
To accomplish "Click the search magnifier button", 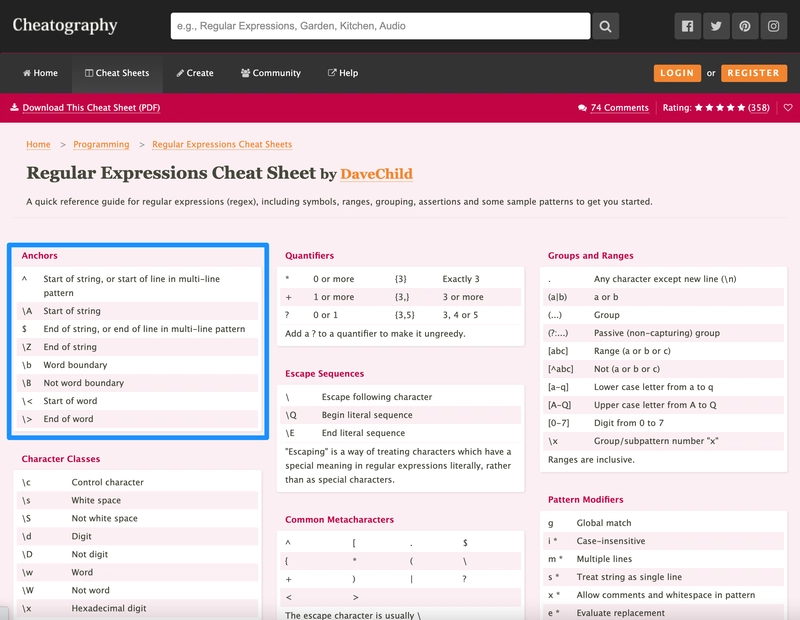I will (x=605, y=26).
